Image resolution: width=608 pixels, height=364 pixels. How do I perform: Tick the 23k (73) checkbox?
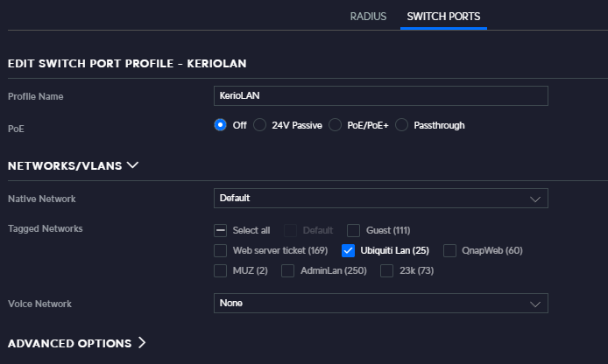click(387, 270)
